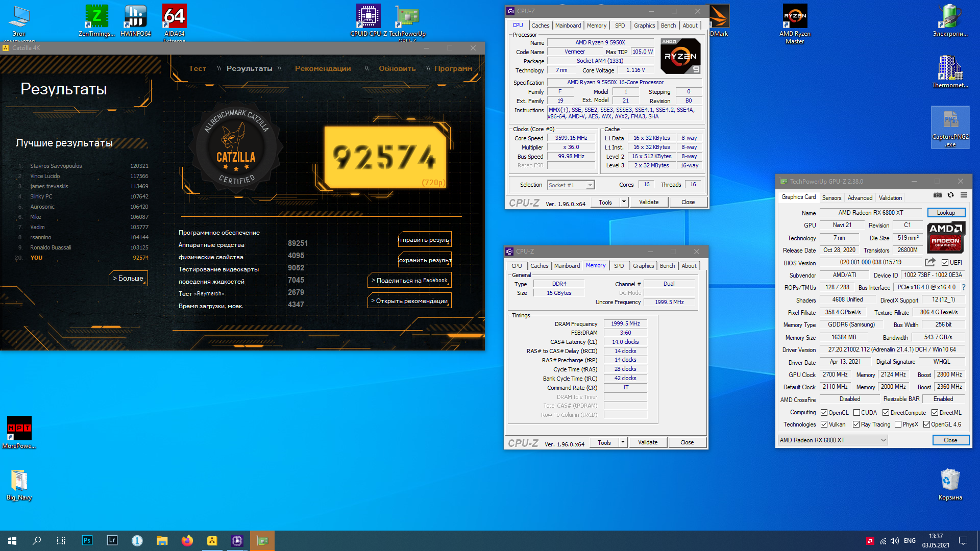
Task: Expand Tools dropdown arrow in upper CPU-Z
Action: [x=624, y=202]
